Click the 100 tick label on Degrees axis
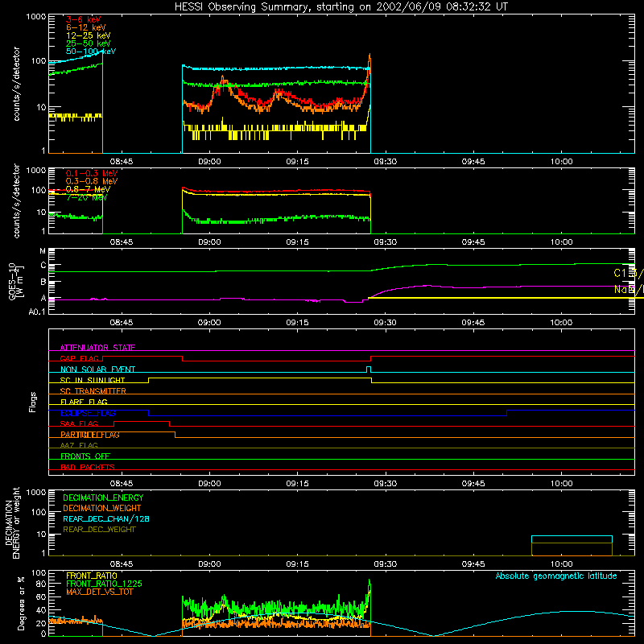The width and height of the screenshot is (644, 644). 39,573
